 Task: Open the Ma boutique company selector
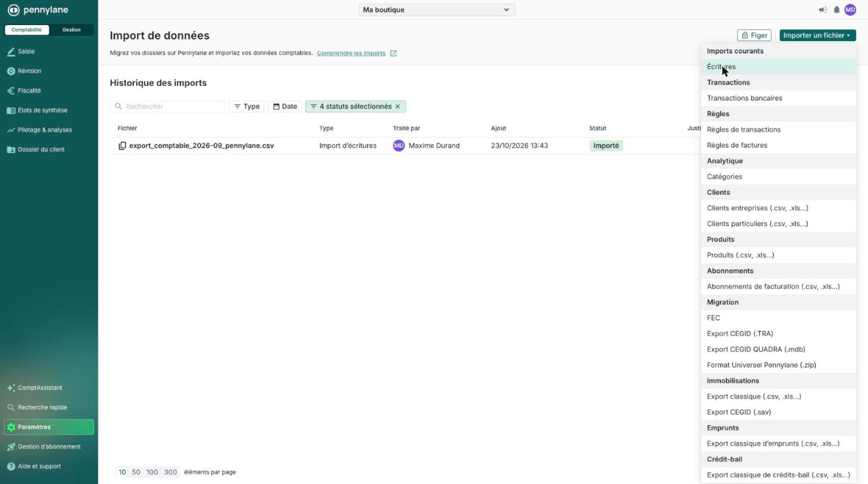click(x=437, y=10)
